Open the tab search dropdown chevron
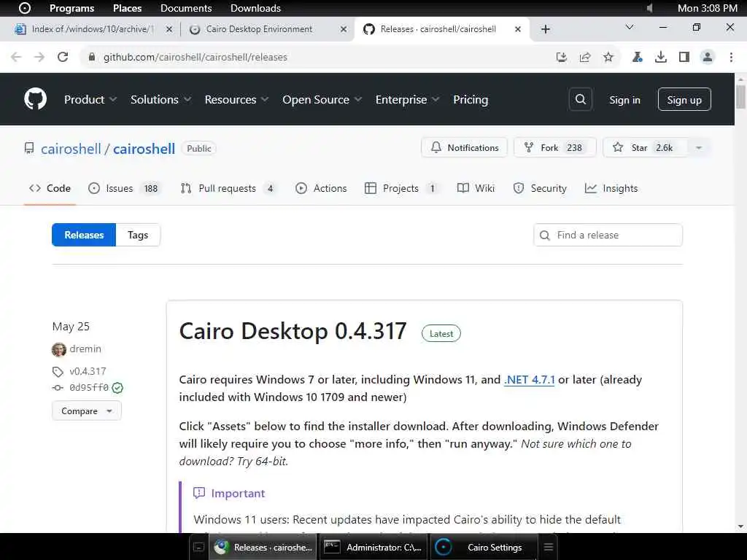The image size is (747, 560). [630, 27]
